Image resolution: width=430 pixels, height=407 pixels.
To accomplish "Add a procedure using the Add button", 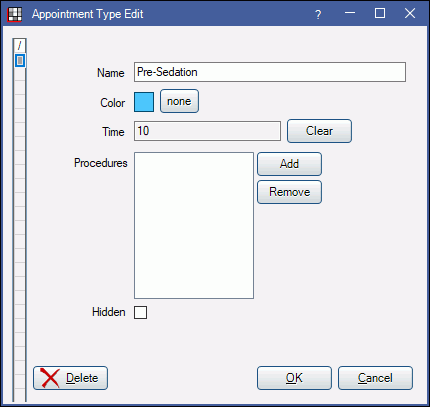I will tap(289, 164).
